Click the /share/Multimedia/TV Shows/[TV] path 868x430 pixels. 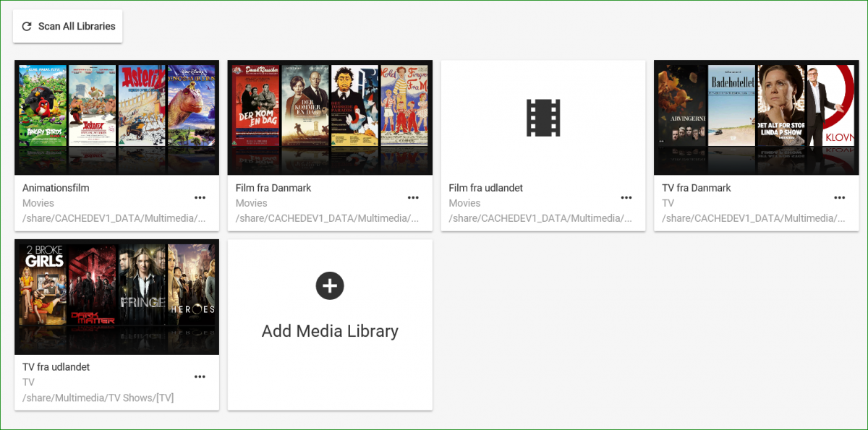[98, 397]
